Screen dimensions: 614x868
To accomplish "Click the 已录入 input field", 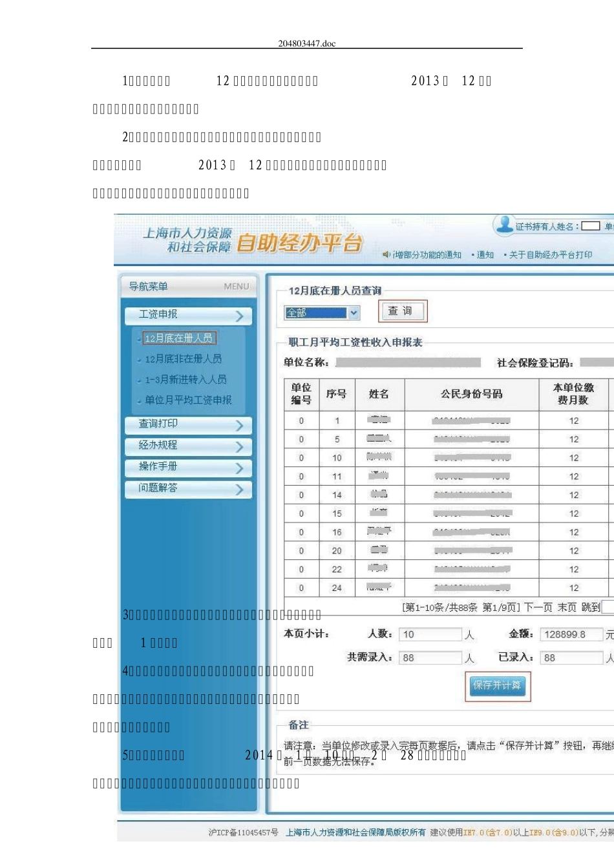I will point(571,657).
